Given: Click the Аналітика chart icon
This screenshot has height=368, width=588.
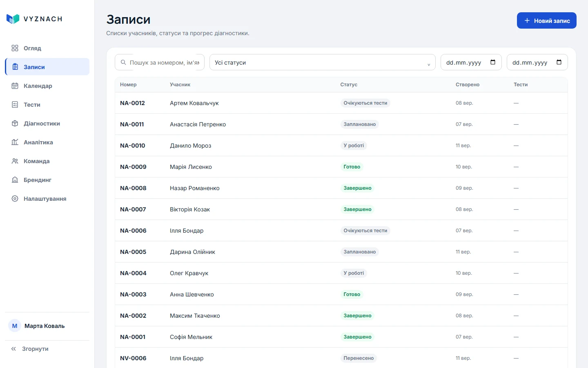Looking at the screenshot, I should (x=15, y=142).
